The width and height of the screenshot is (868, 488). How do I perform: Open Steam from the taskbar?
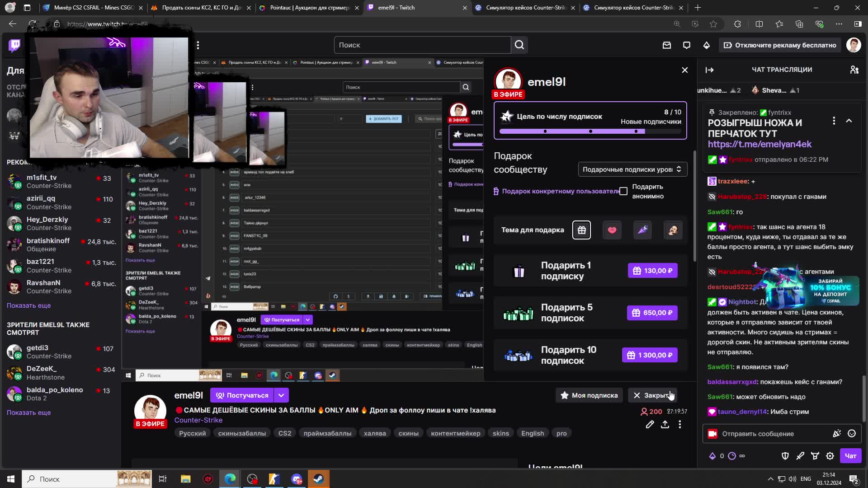318,479
